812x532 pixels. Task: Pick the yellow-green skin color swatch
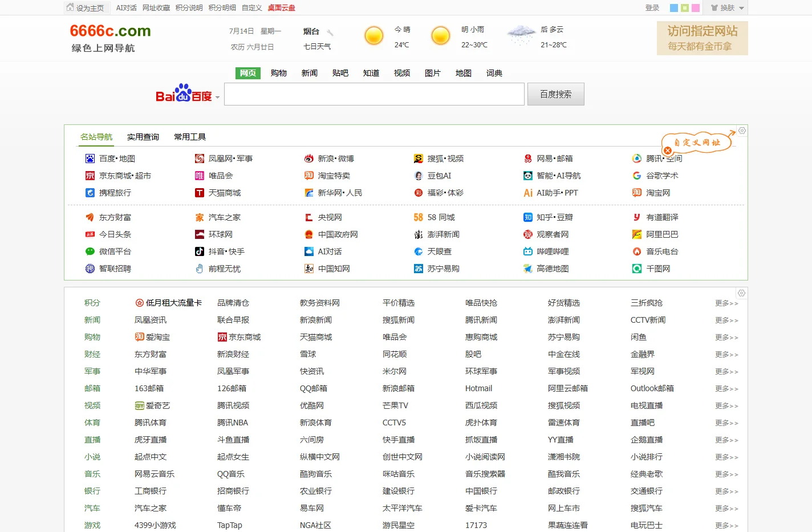(x=685, y=8)
